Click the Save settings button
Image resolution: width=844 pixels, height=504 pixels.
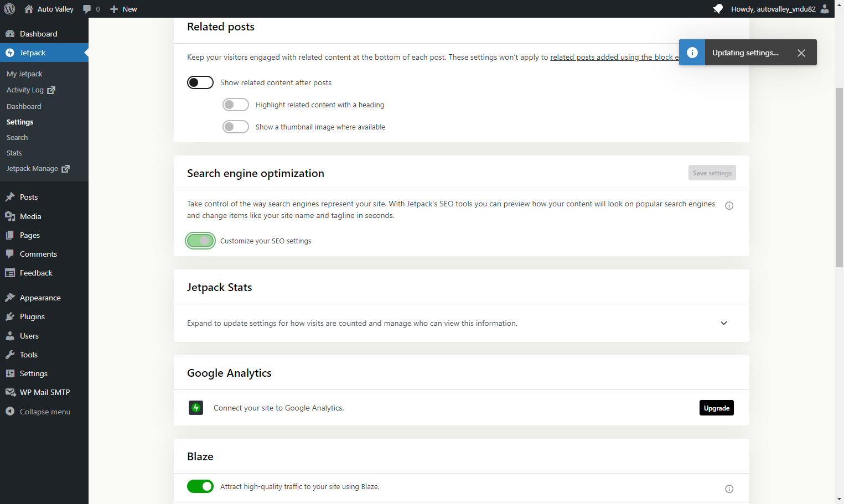pos(712,173)
